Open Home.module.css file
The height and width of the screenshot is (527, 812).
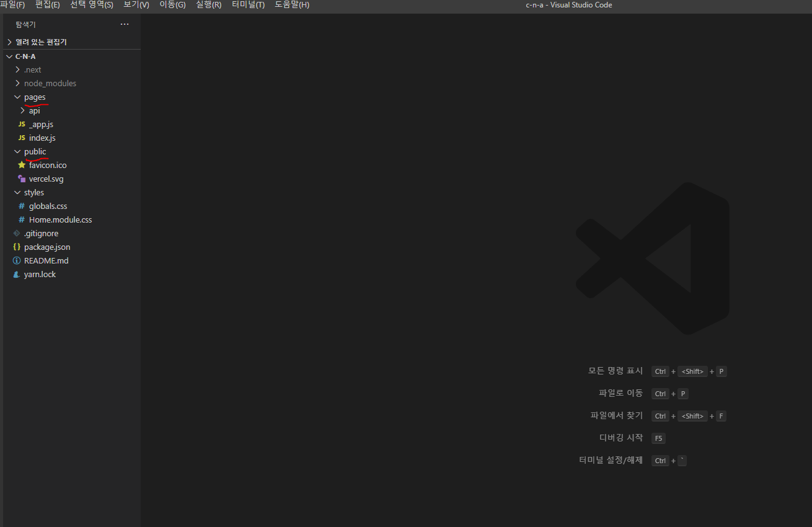[60, 219]
